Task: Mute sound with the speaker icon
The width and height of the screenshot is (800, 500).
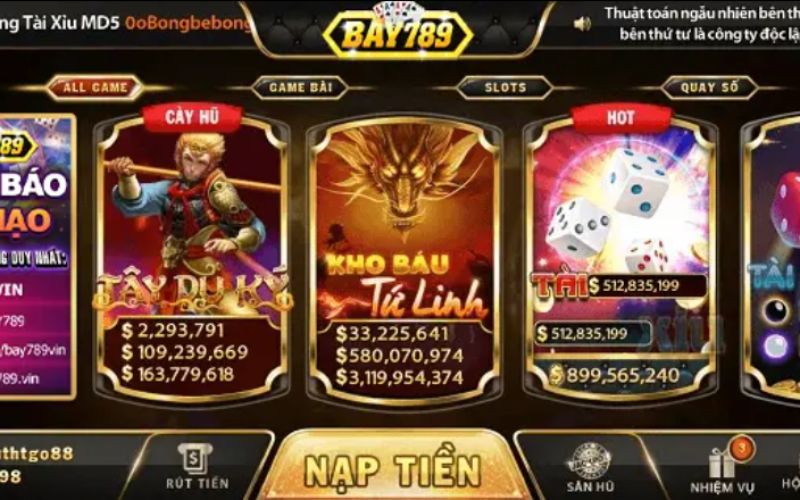Action: 582,23
